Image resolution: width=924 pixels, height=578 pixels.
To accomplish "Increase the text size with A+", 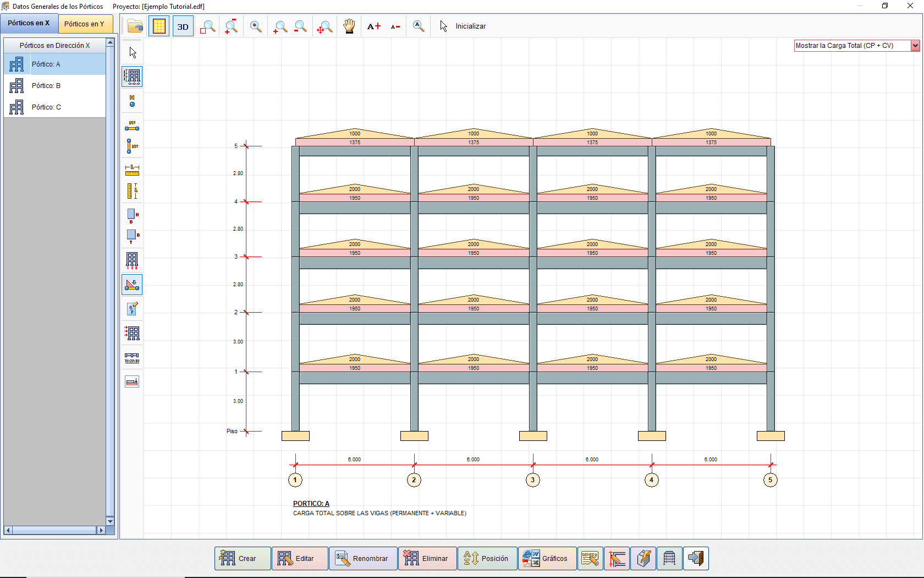I will click(x=374, y=26).
